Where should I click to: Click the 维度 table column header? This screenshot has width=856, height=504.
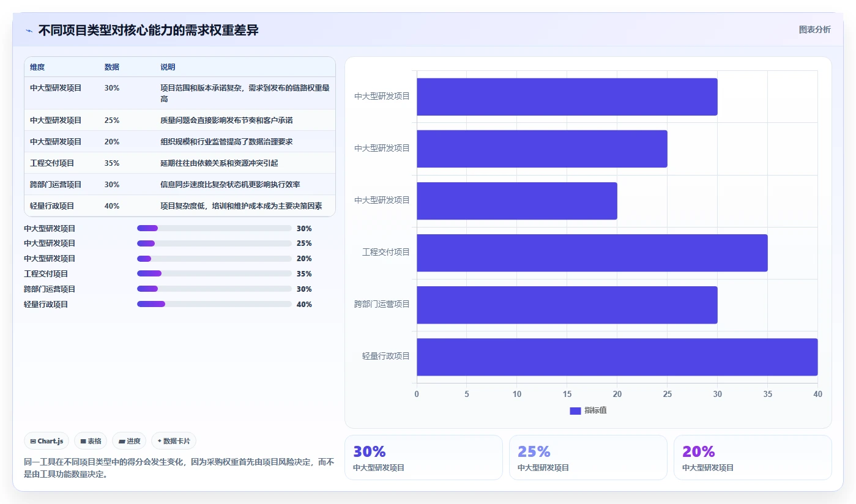pyautogui.click(x=37, y=67)
